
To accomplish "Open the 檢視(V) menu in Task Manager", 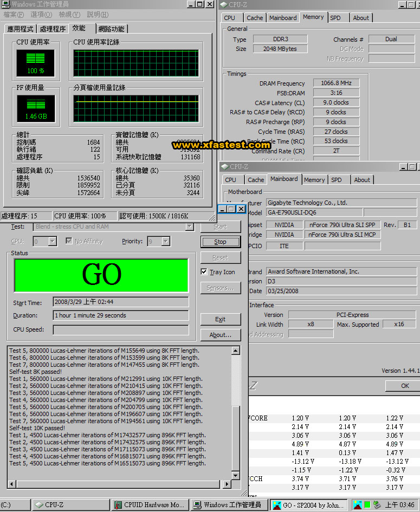I will point(69,15).
